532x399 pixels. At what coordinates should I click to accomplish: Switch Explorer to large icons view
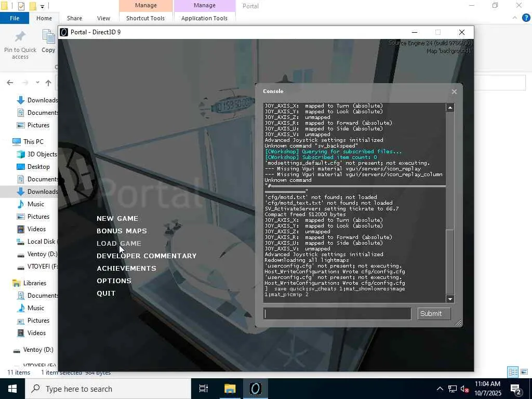(x=524, y=372)
